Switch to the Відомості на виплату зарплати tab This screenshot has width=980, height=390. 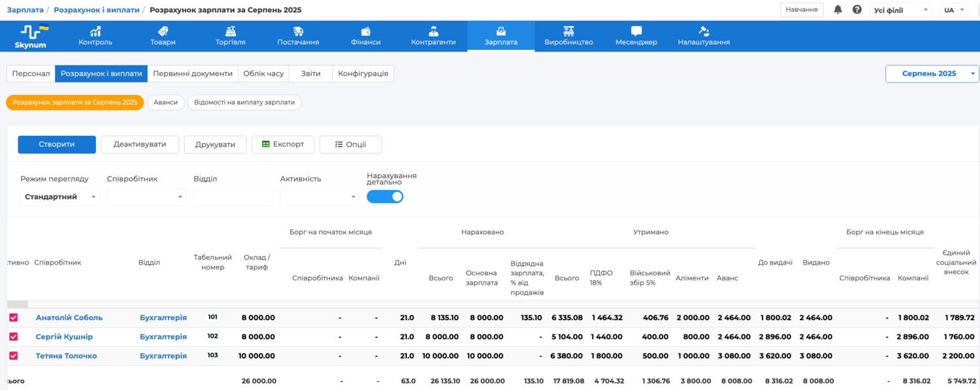(244, 103)
